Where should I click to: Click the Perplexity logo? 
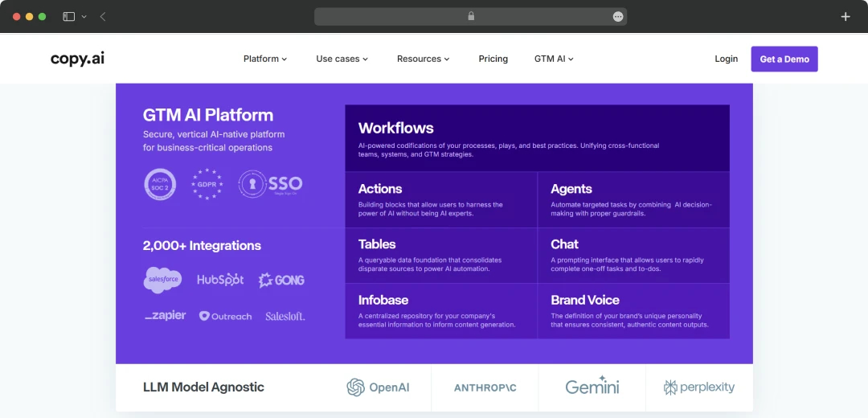(x=699, y=387)
